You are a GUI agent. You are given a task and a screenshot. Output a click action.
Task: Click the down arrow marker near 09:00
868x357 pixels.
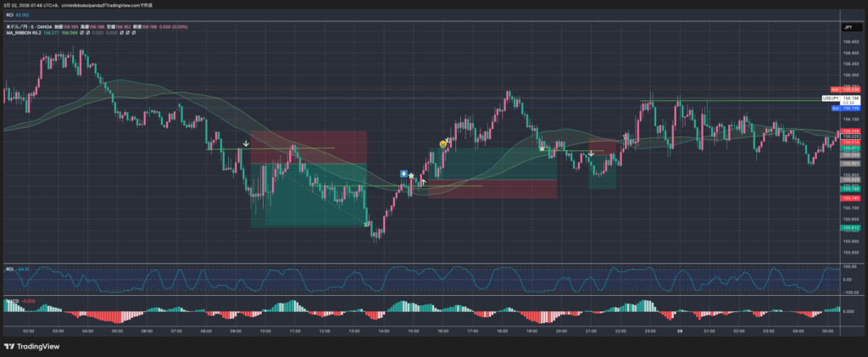click(246, 143)
